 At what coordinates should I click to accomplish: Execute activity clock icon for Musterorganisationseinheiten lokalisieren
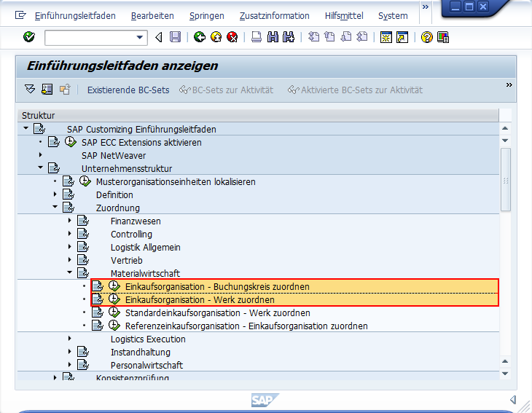coord(85,181)
